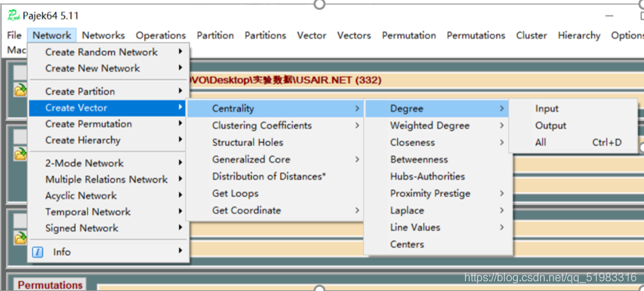Expand Signed Network submenu
The height and width of the screenshot is (291, 644).
click(x=109, y=228)
